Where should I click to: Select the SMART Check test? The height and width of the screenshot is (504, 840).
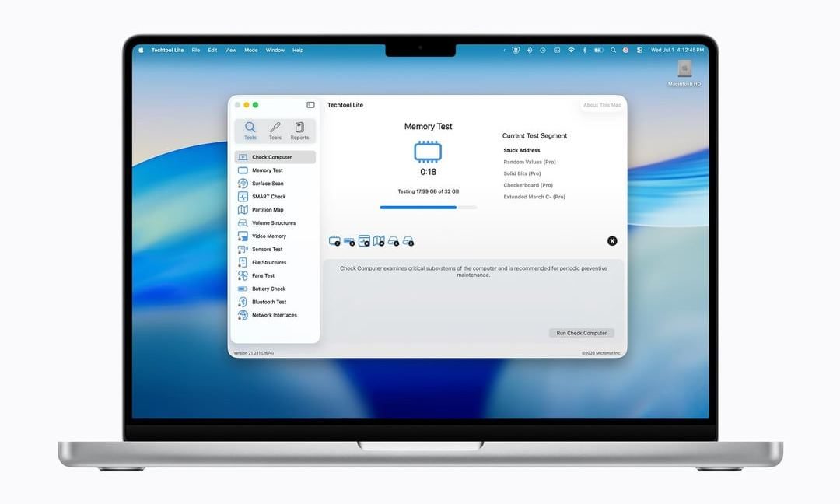tap(275, 197)
